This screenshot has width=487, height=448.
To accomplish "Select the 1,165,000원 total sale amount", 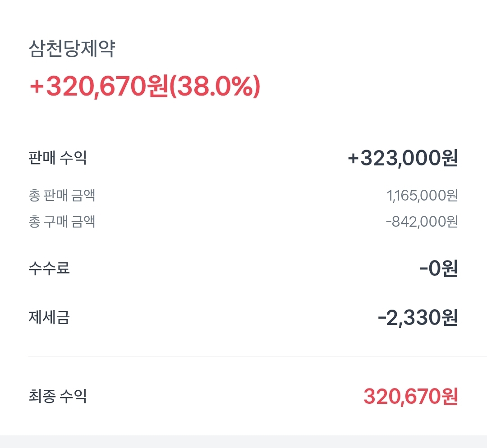I will pos(422,196).
